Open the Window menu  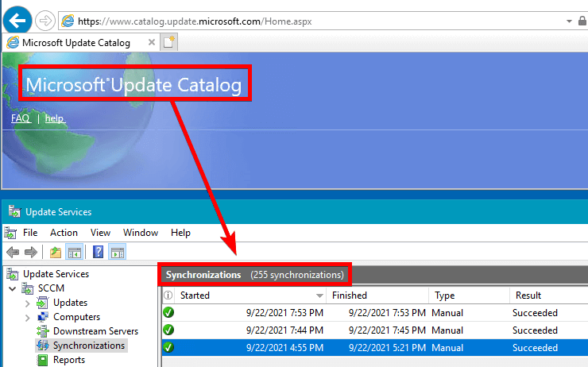pyautogui.click(x=141, y=233)
